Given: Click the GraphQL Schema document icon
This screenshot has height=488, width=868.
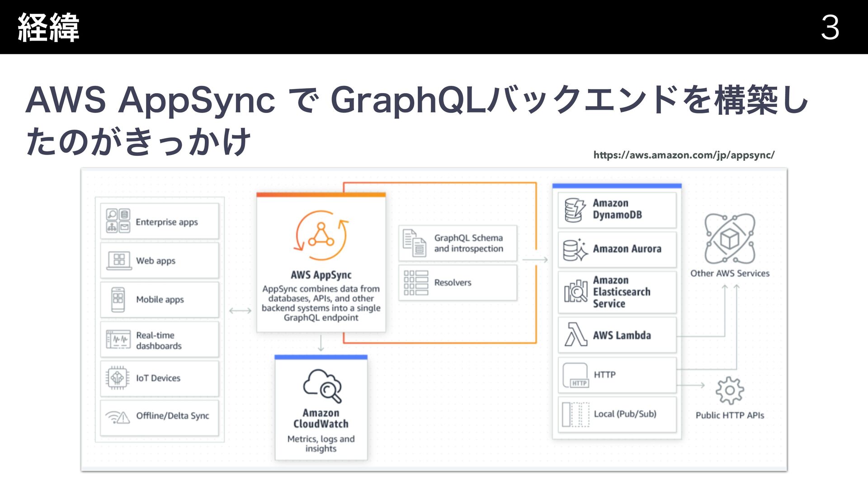Looking at the screenshot, I should 415,243.
